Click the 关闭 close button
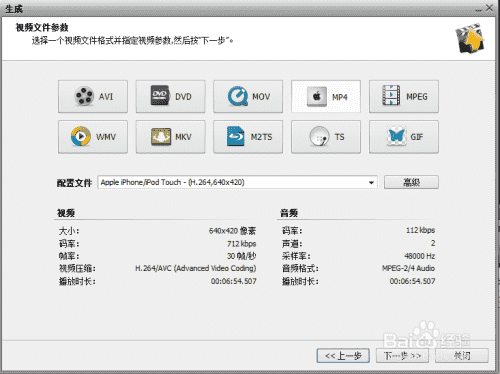This screenshot has width=500, height=374. [x=462, y=356]
